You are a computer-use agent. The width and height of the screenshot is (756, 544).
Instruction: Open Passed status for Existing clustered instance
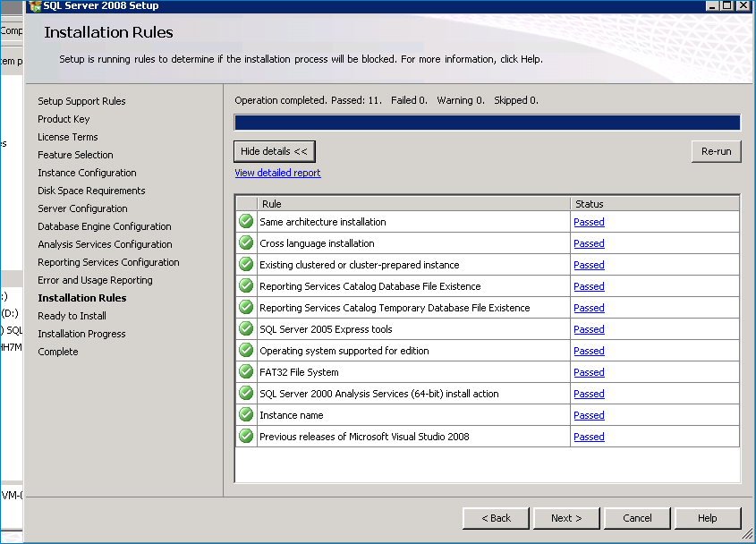tap(589, 265)
